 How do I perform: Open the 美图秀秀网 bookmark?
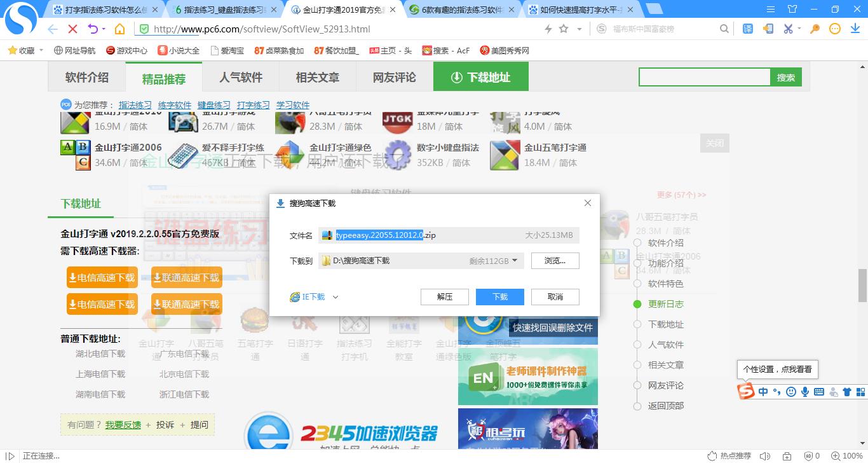505,50
